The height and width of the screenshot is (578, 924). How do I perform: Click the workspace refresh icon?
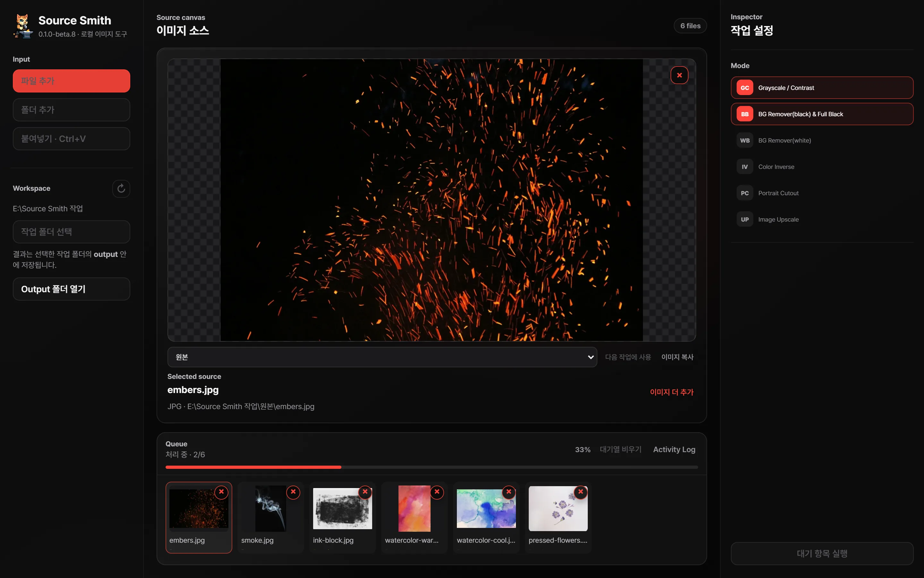(x=121, y=188)
